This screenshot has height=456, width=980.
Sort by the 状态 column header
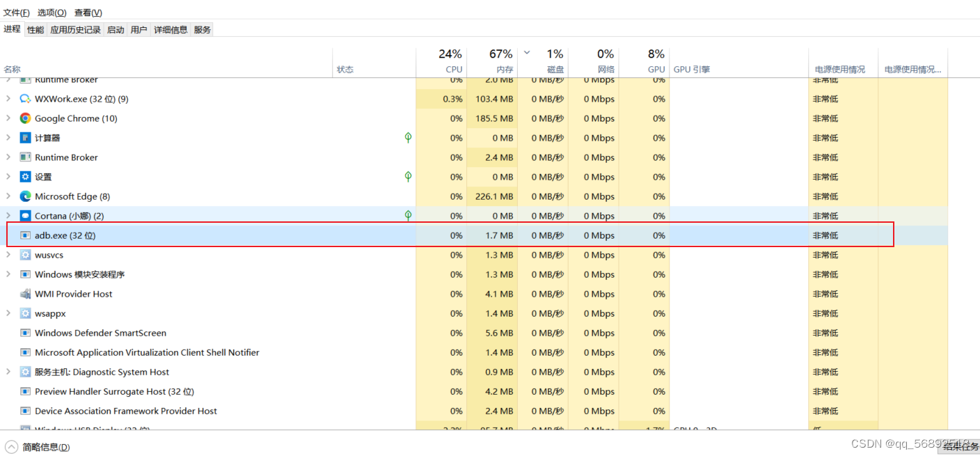click(x=345, y=70)
